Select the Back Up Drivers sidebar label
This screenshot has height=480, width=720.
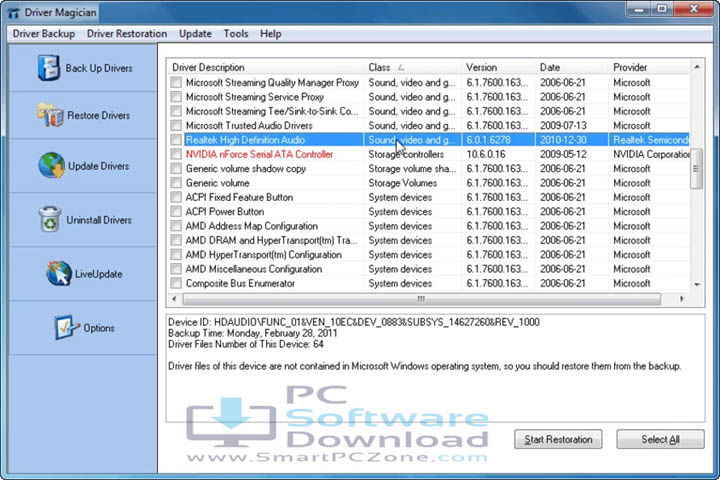click(99, 68)
